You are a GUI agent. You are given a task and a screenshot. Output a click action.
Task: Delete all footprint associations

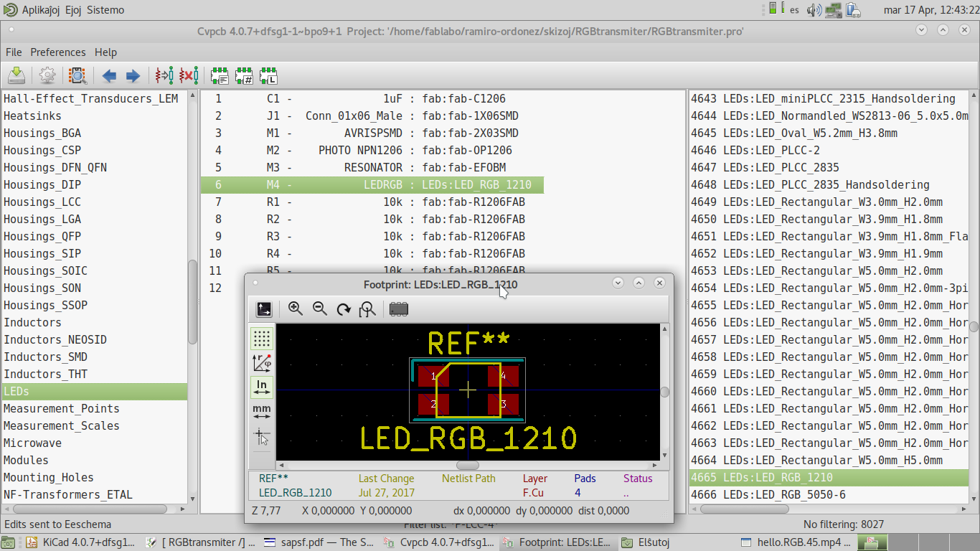point(189,75)
